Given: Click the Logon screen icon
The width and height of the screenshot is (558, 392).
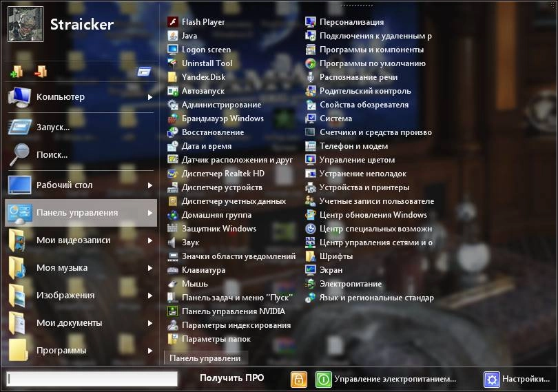Looking at the screenshot, I should click(173, 50).
